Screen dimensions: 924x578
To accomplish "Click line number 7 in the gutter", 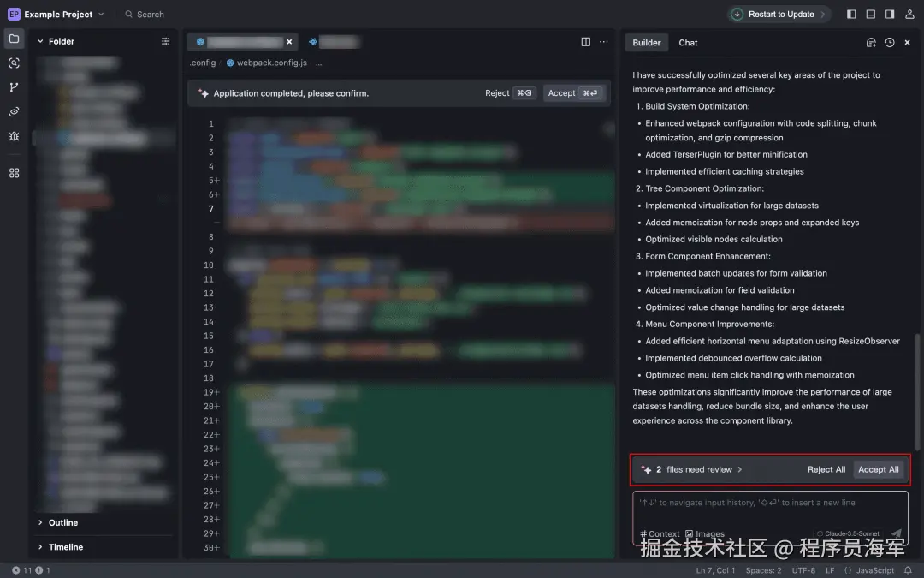I will tap(211, 208).
